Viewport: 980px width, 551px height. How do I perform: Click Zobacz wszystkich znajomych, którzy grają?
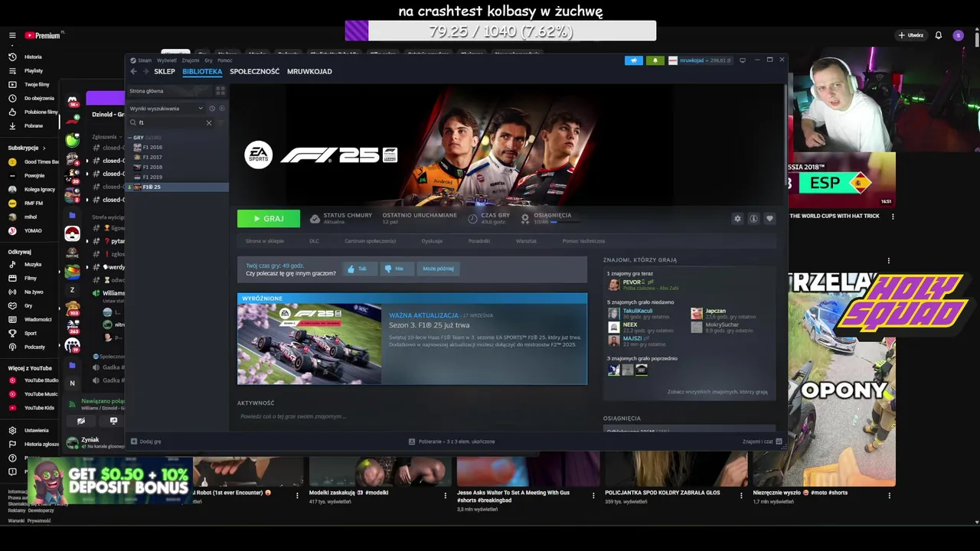click(x=717, y=392)
